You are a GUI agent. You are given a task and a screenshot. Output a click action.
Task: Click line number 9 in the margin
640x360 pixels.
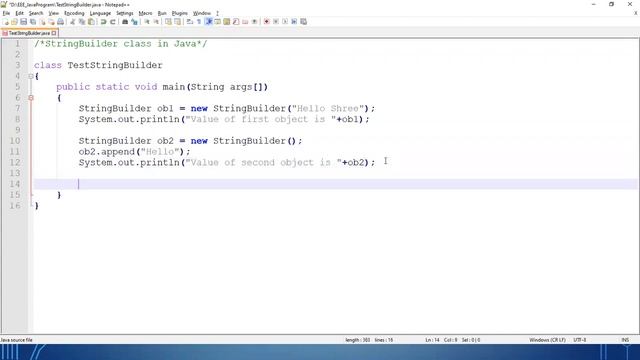(18, 130)
